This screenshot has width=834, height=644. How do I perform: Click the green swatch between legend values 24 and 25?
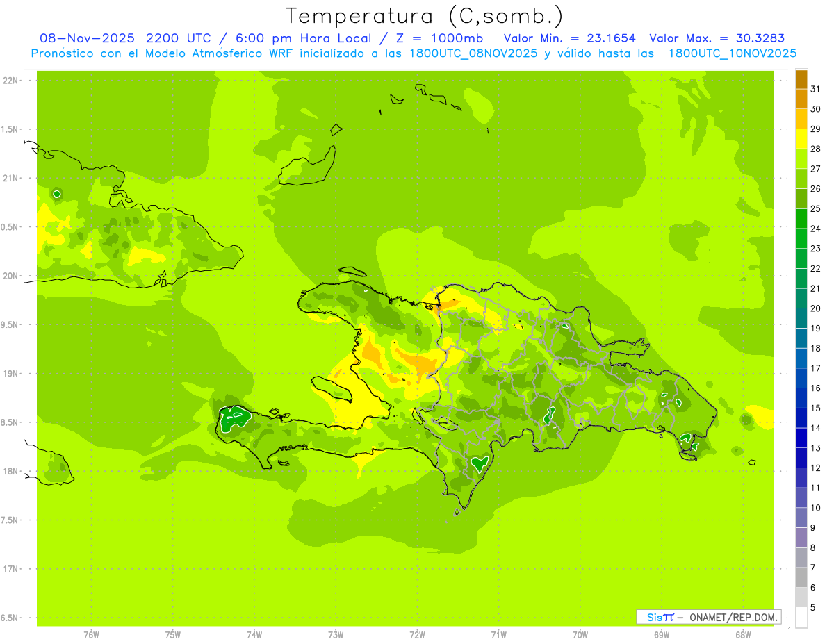click(x=801, y=218)
